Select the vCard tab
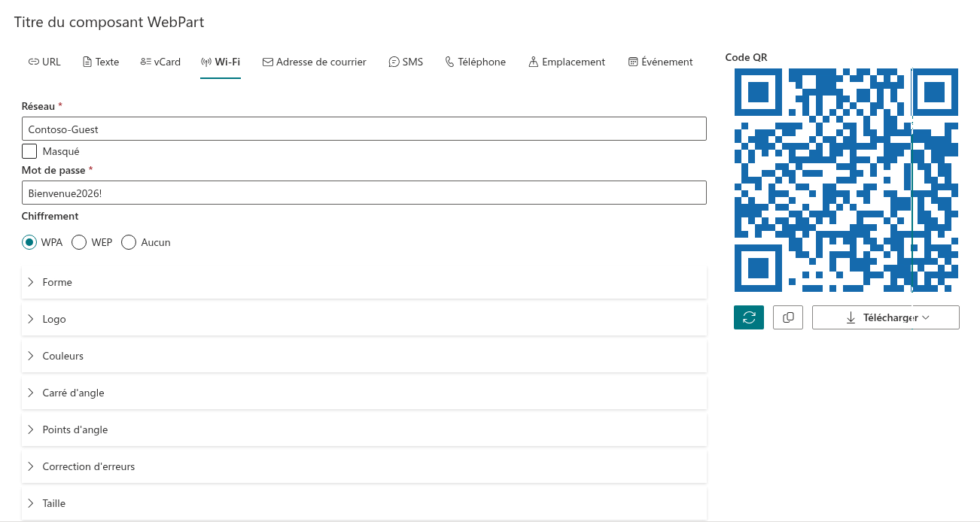This screenshot has width=980, height=522. (160, 62)
